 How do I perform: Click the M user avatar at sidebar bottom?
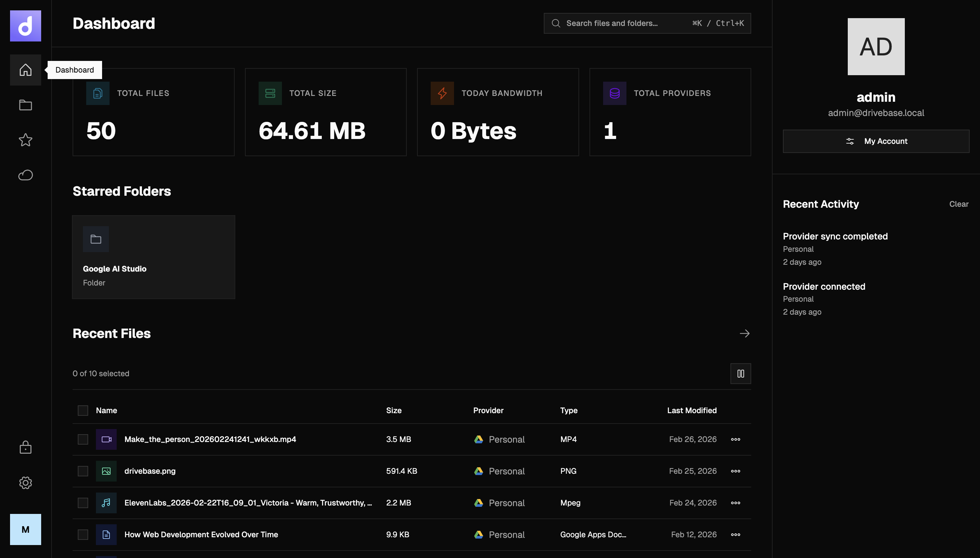pyautogui.click(x=25, y=529)
